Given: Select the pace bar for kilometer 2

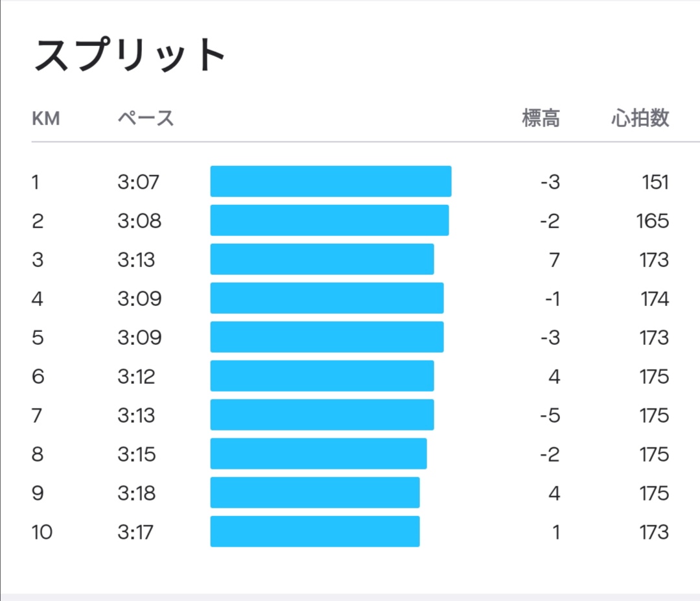Looking at the screenshot, I should (329, 220).
